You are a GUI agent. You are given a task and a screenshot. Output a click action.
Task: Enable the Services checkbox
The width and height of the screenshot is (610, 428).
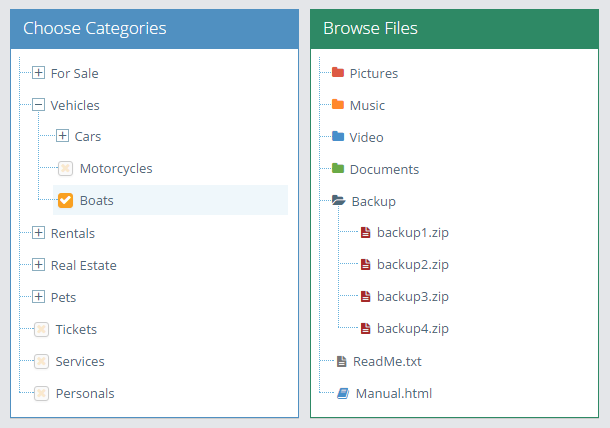tap(41, 361)
